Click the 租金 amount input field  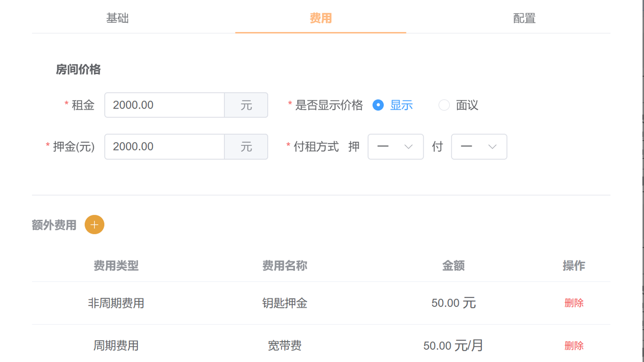[x=165, y=105]
